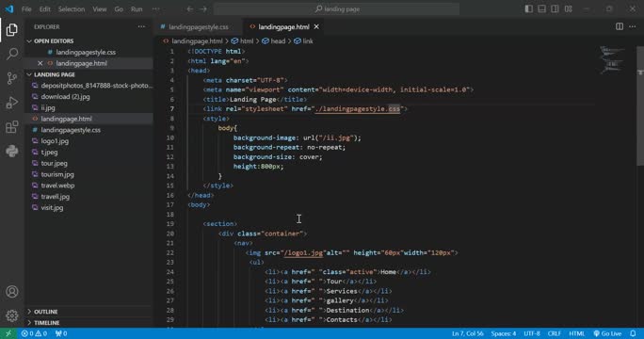Click the html breadcrumb segment

coord(242,41)
